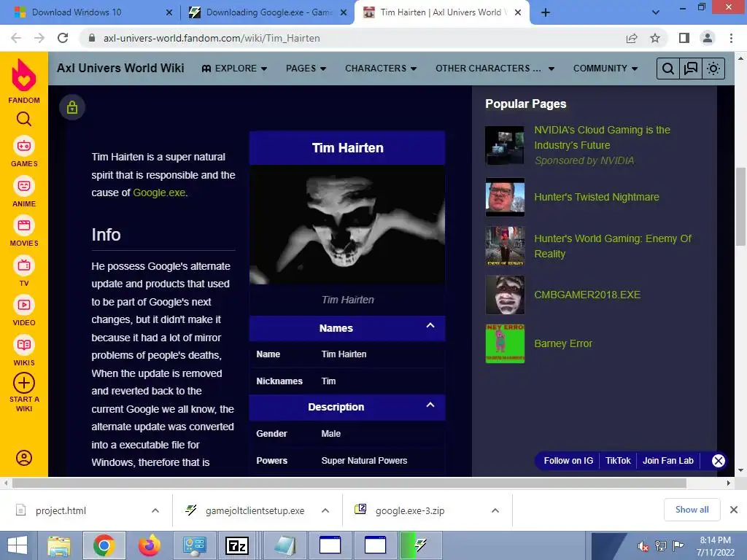Viewport: 747px width, 560px height.
Task: Open the Chrome three-dot menu
Action: pos(731,38)
